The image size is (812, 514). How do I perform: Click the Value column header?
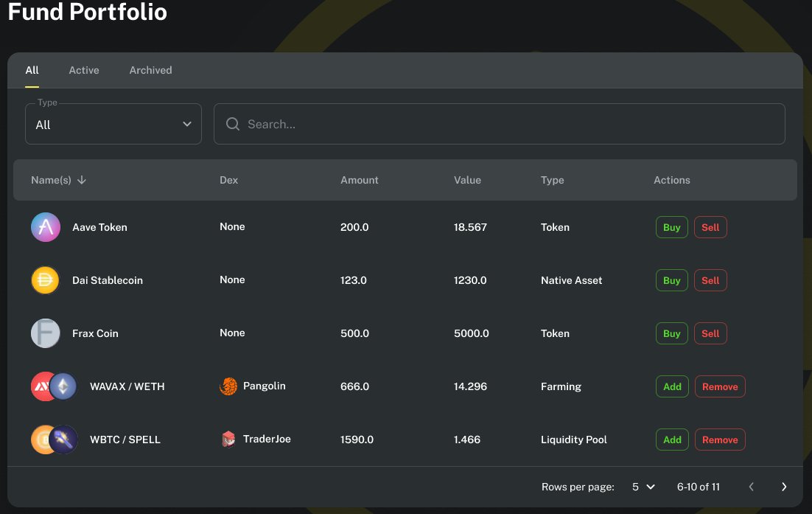467,180
